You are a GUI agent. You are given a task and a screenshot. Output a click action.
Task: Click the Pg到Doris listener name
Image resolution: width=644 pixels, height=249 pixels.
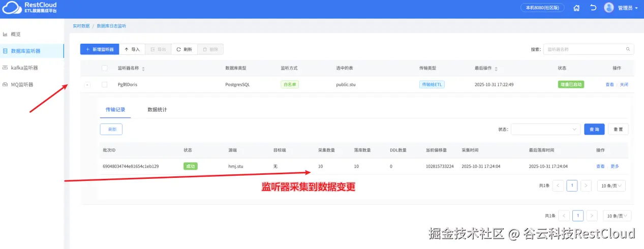[x=128, y=84]
